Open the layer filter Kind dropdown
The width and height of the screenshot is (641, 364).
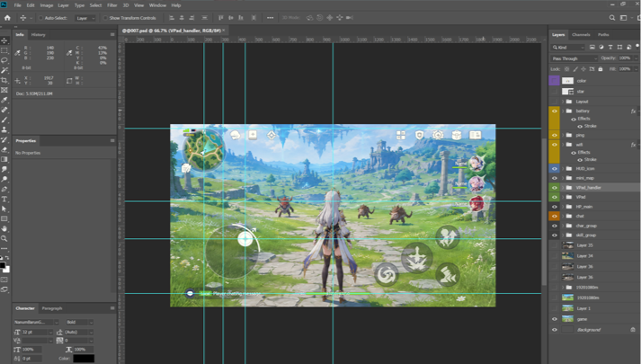tap(568, 48)
